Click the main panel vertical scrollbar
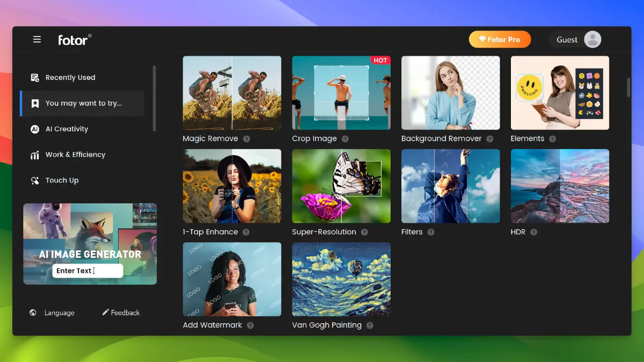Viewport: 644px width, 362px height. point(628,87)
